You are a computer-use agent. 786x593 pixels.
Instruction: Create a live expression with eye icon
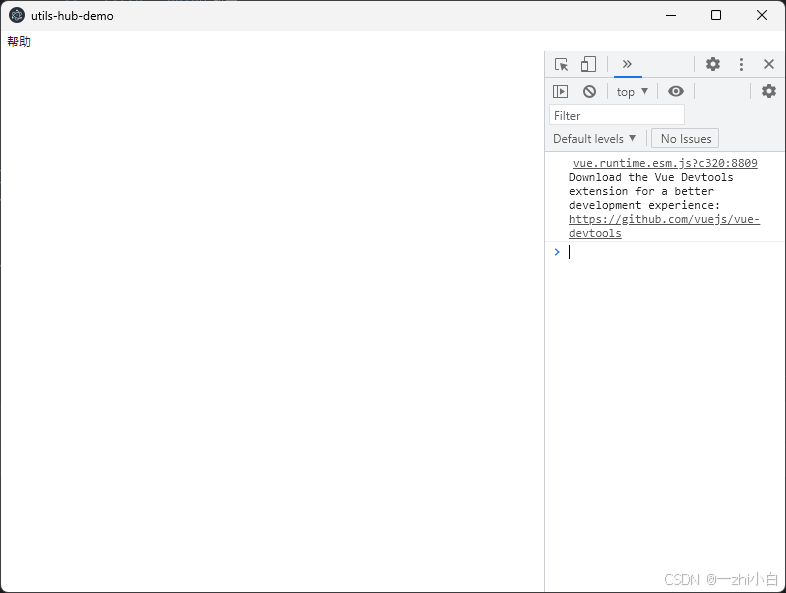pos(676,91)
